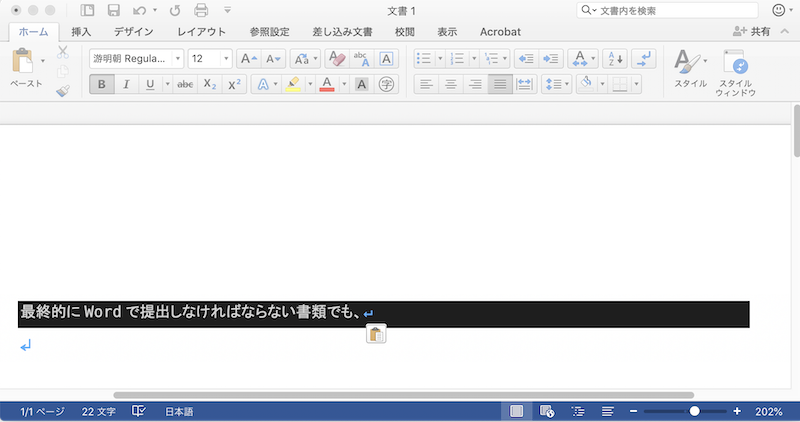This screenshot has height=422, width=800.
Task: Justify the paragraph text
Action: pos(500,84)
